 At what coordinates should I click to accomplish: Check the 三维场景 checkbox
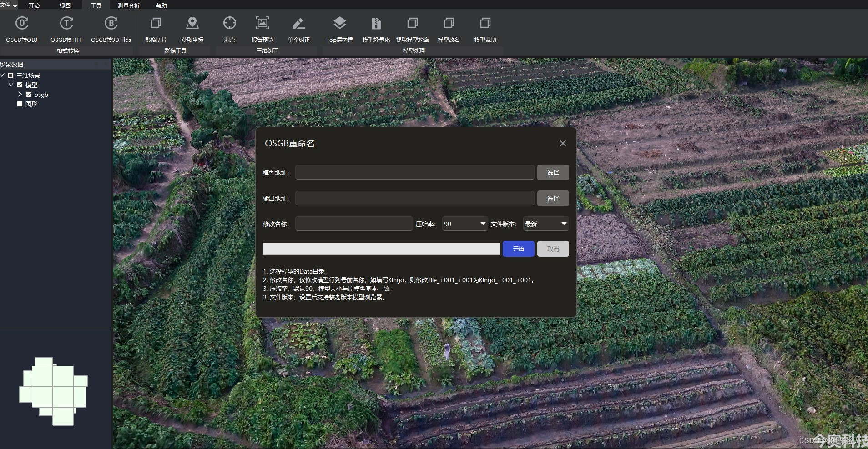point(11,75)
